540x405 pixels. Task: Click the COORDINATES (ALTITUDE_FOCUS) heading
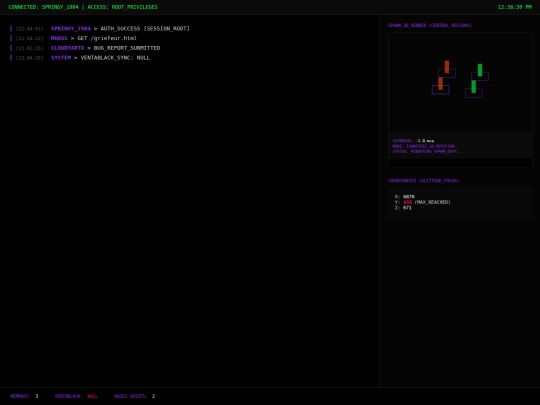tap(423, 180)
